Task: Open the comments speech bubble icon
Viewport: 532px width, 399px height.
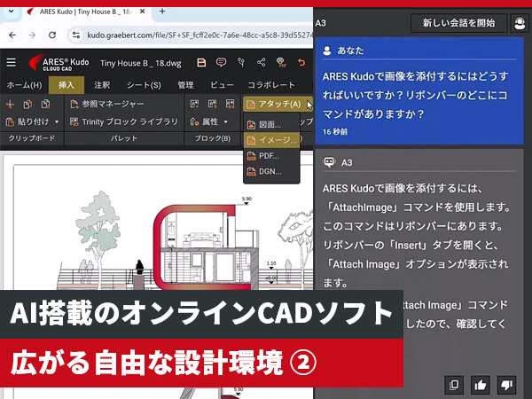Action: [x=220, y=63]
